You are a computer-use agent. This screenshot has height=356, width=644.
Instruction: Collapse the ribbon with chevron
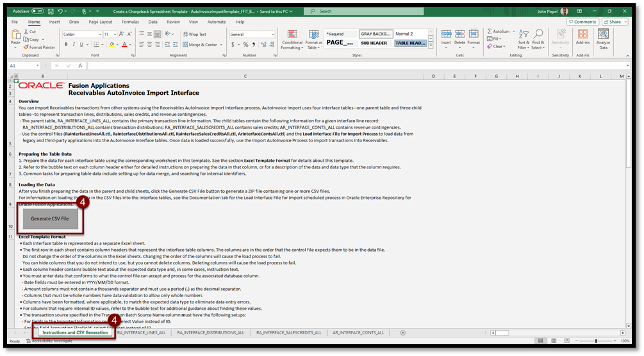(x=627, y=56)
